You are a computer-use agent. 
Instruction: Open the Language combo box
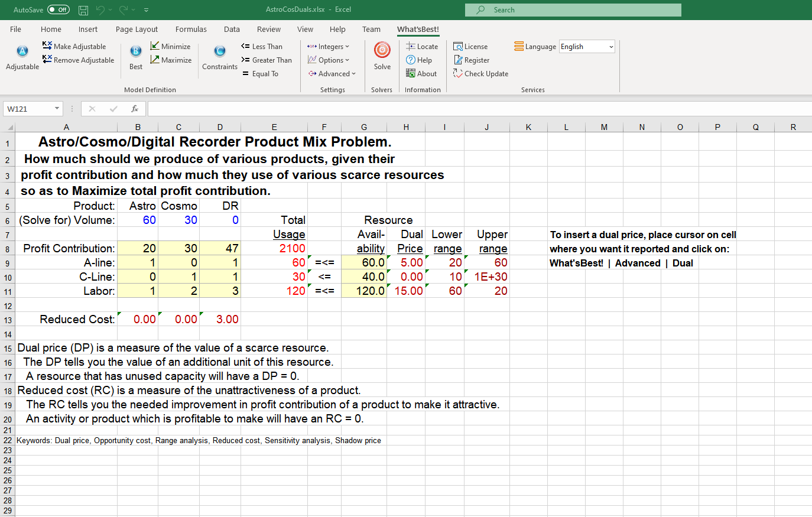pyautogui.click(x=587, y=47)
